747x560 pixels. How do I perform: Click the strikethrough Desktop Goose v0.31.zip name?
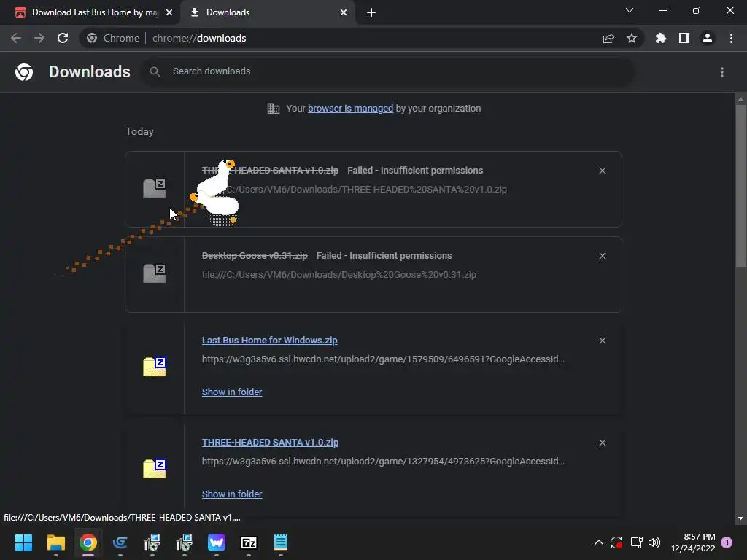coord(255,256)
